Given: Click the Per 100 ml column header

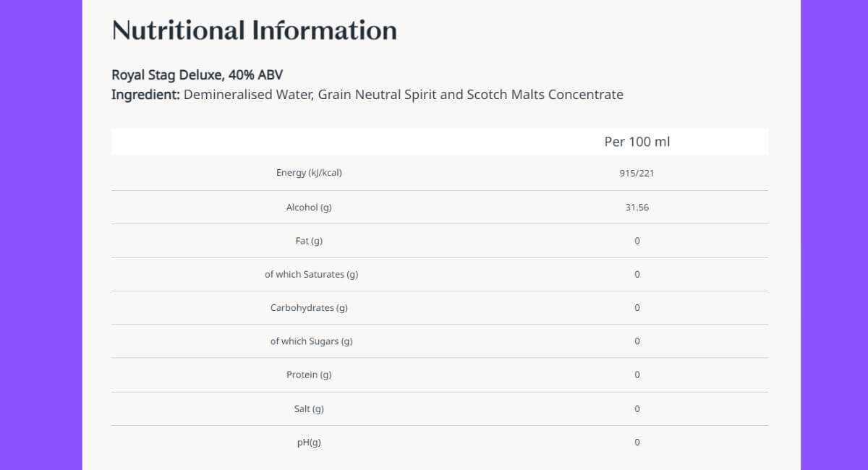Looking at the screenshot, I should click(637, 142).
